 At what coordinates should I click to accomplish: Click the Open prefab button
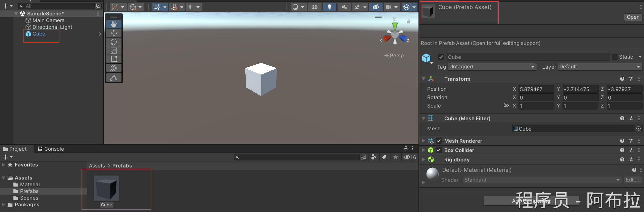(x=633, y=17)
